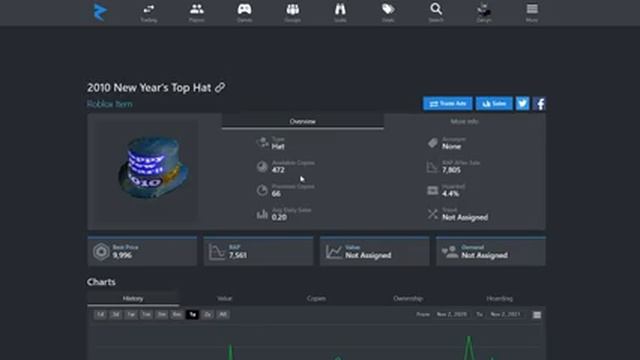640x360 pixels.
Task: Switch to the Hoarding chart tab
Action: (500, 298)
